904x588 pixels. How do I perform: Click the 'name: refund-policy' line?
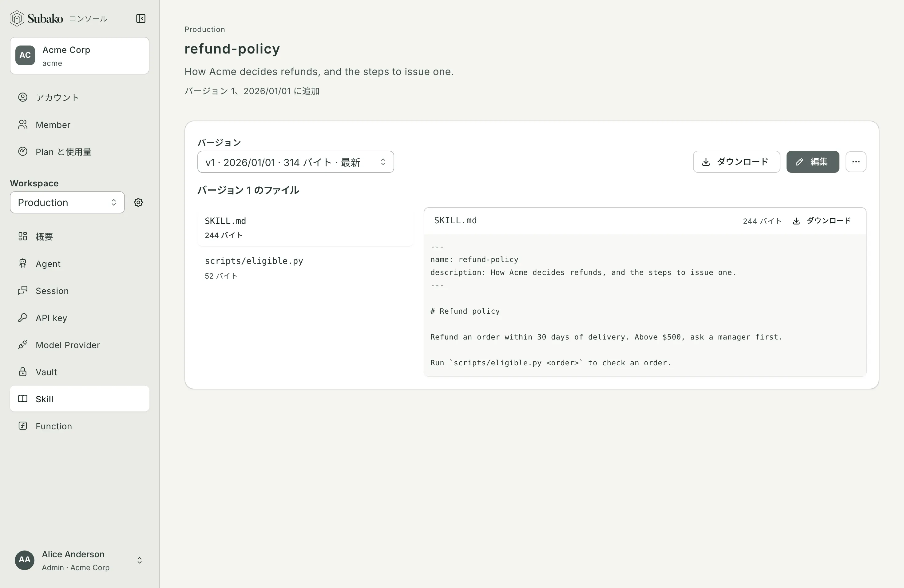[x=474, y=260]
